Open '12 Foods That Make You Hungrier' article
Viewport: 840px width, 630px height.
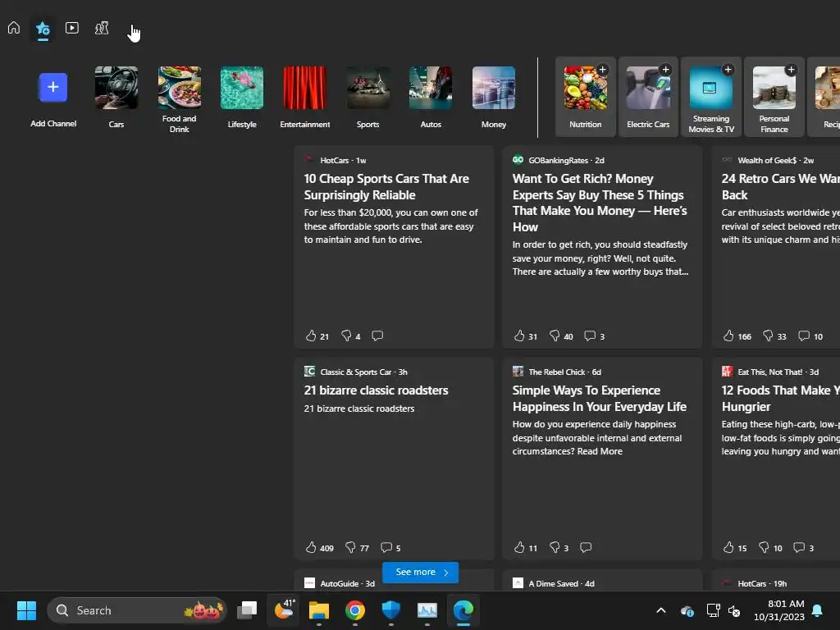coord(780,398)
